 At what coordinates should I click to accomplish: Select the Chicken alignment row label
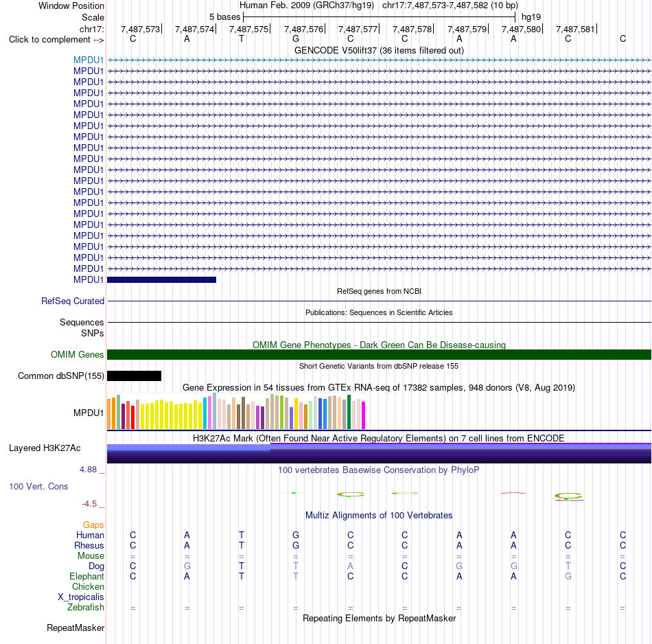click(88, 586)
